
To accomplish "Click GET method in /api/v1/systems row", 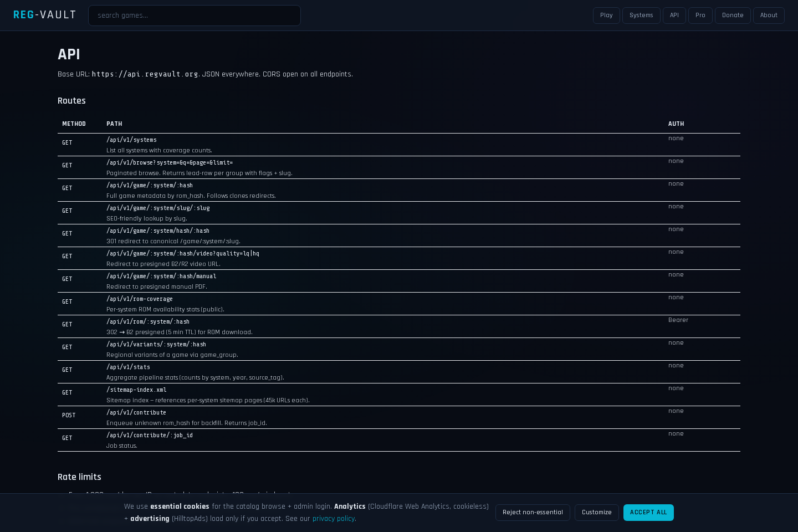I will (x=67, y=143).
